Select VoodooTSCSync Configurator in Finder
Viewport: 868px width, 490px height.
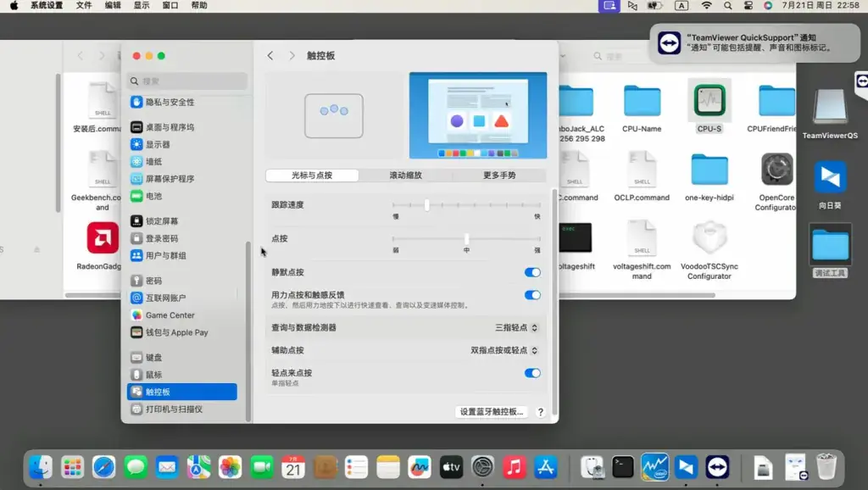[709, 238]
